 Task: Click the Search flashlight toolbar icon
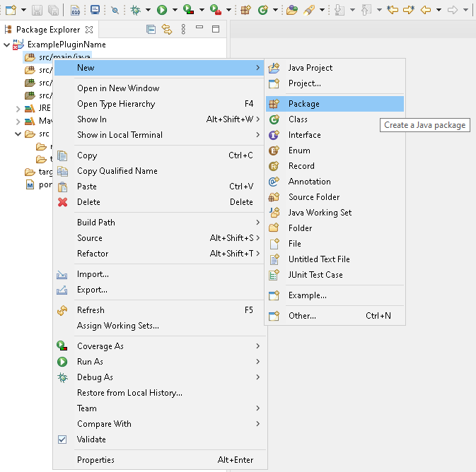(309, 10)
